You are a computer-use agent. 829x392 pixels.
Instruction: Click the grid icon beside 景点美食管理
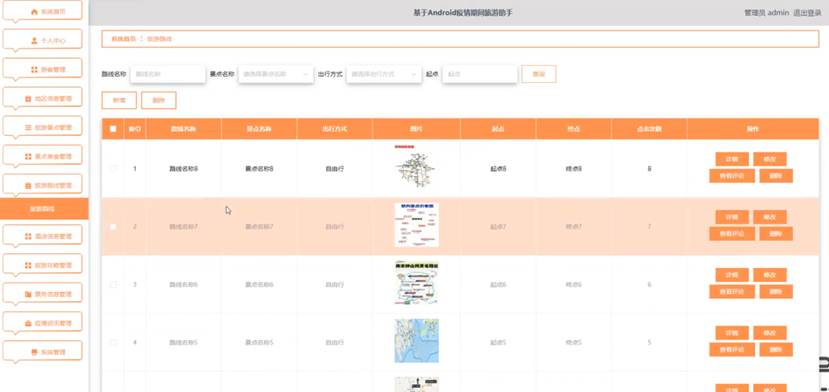click(x=28, y=157)
